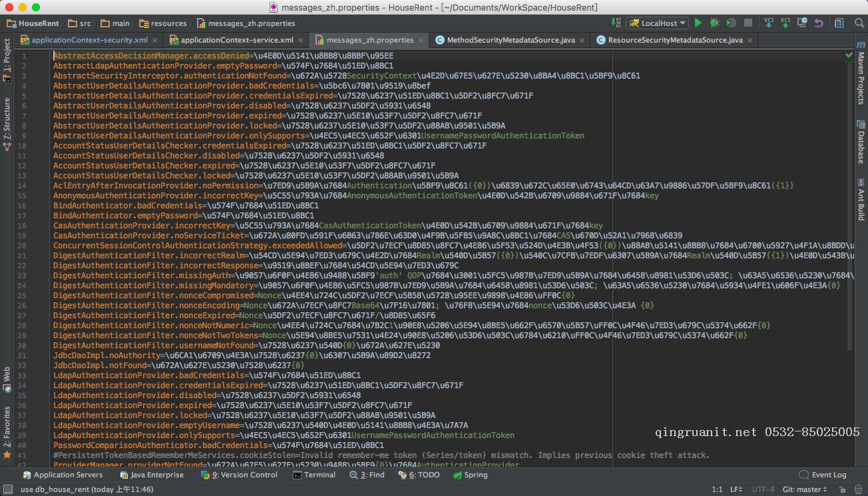Close the applicationContext-service.xml tab
868x496 pixels.
coord(301,40)
